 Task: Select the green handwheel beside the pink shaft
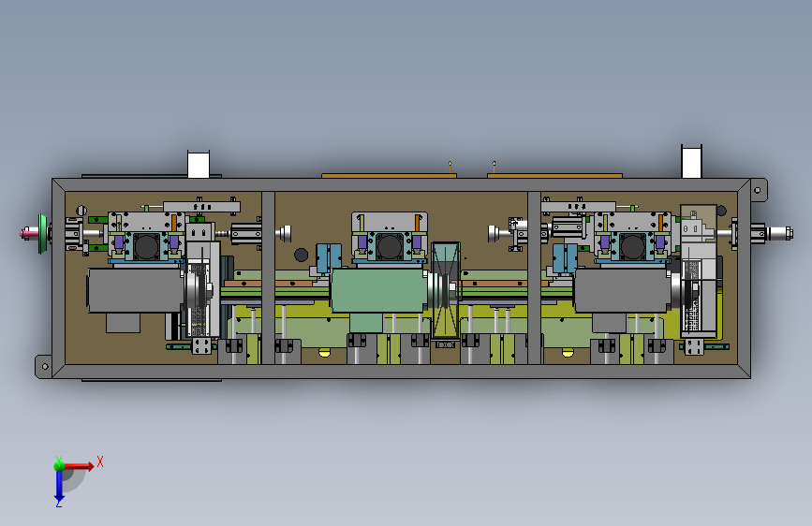42,233
